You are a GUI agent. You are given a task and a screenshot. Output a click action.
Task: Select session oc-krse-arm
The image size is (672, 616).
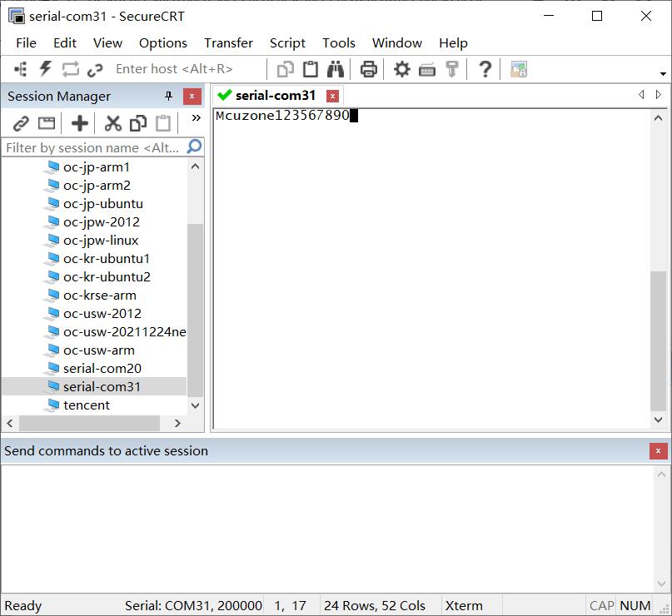[100, 296]
